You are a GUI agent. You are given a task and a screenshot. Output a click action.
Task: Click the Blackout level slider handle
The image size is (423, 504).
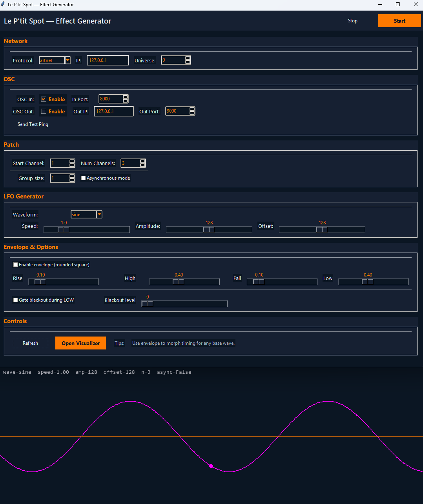147,304
